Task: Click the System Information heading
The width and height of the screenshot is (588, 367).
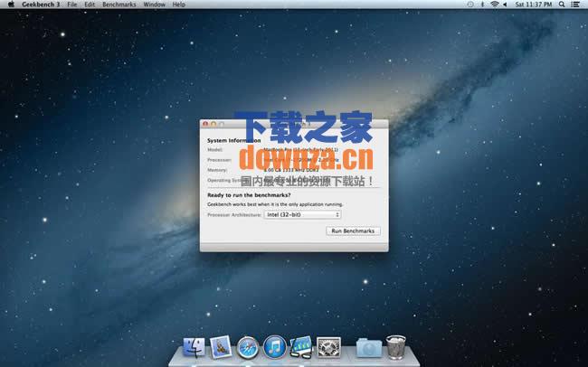Action: pos(234,141)
